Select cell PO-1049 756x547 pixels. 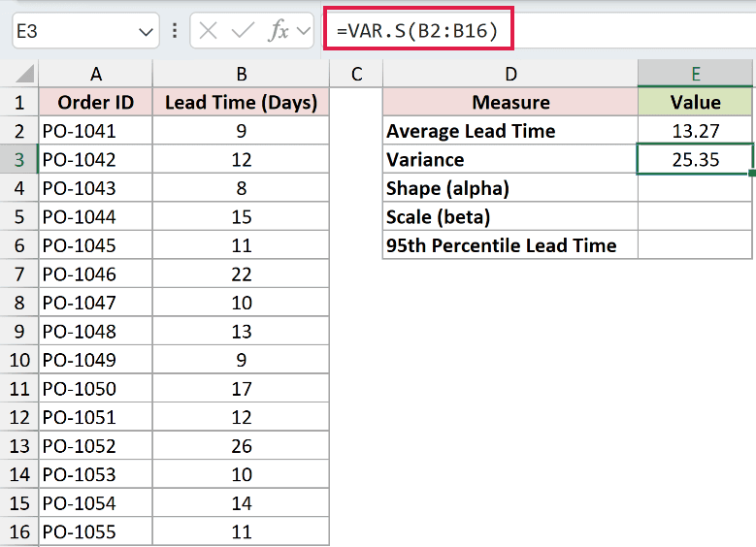point(95,360)
